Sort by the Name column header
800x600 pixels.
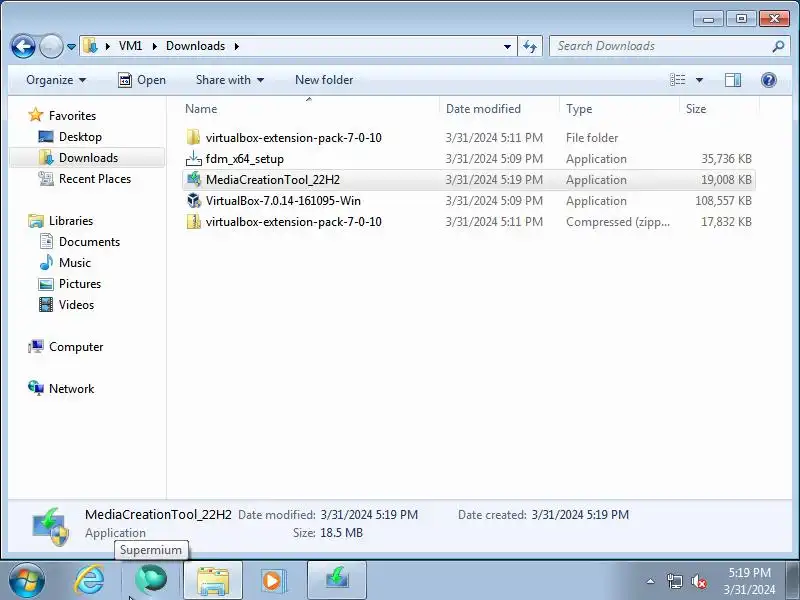201,109
